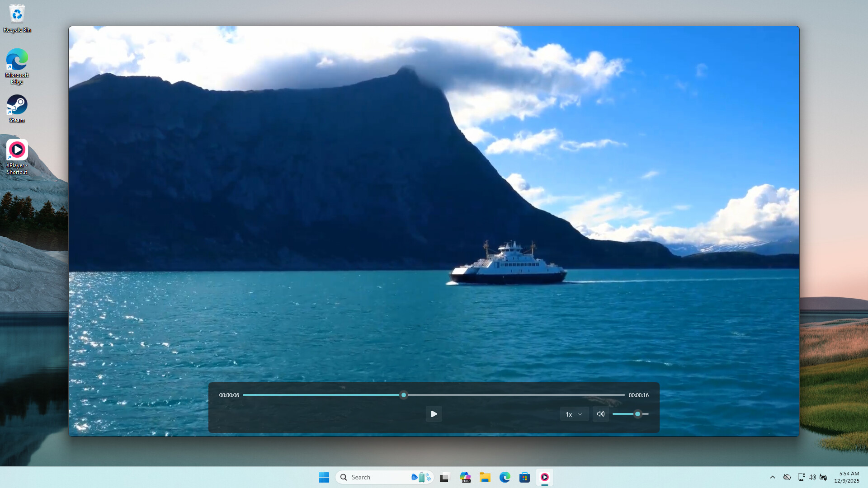Open File Explorer from the taskbar
This screenshot has width=868, height=488.
[485, 477]
